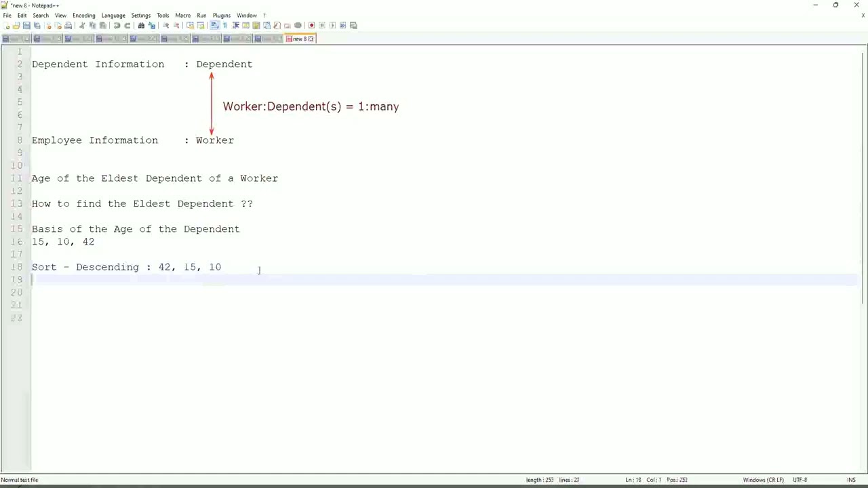Click the Playback macro icon
Image resolution: width=868 pixels, height=488 pixels.
tap(332, 25)
